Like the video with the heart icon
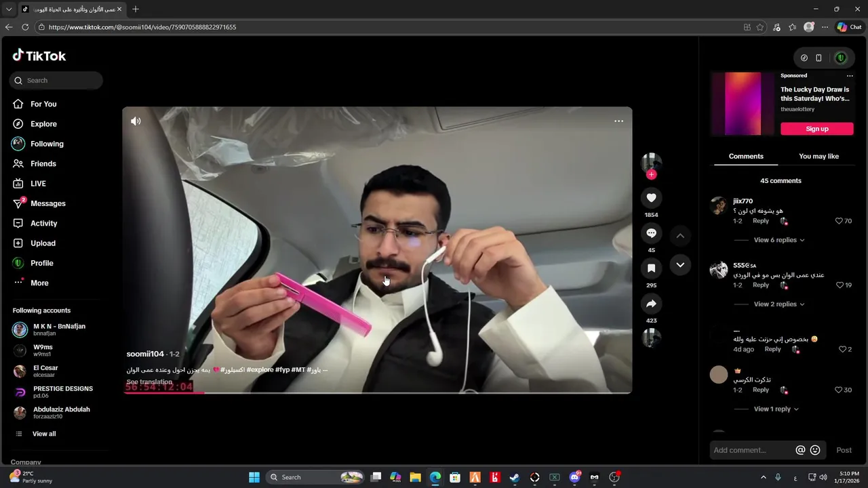 click(651, 198)
